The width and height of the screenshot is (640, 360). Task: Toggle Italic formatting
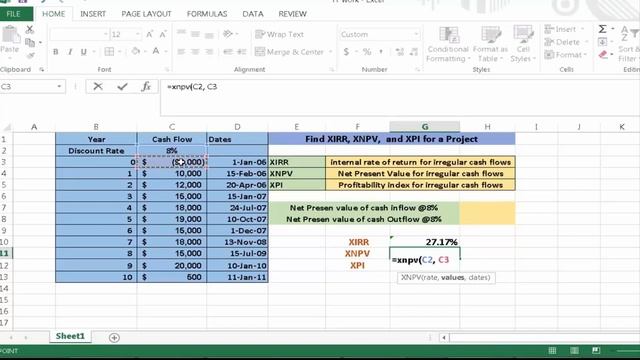[70, 52]
